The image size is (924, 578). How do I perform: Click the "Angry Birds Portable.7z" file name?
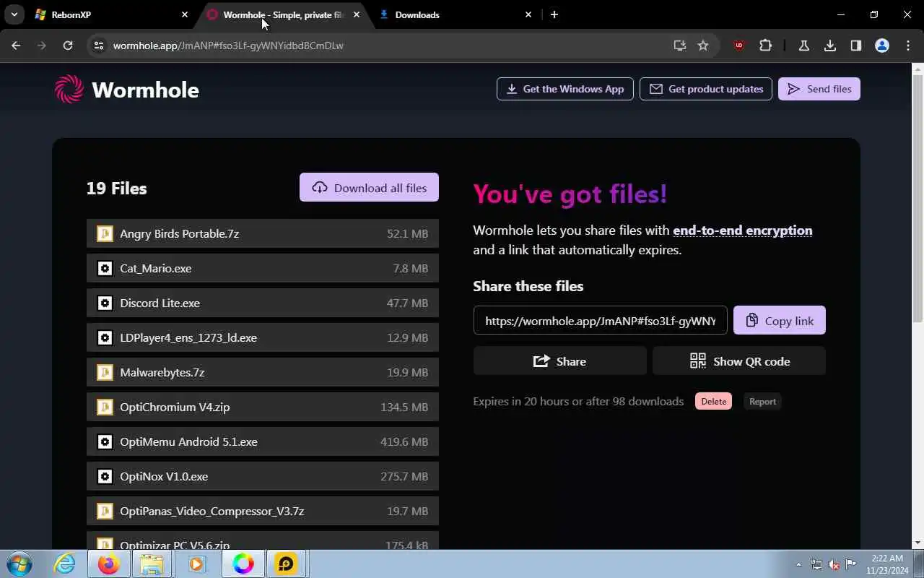tap(180, 233)
